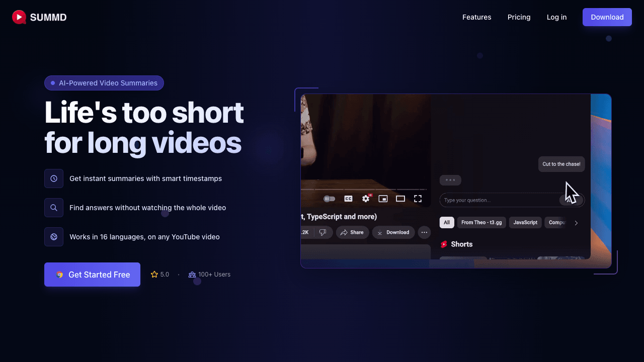Screen dimensions: 644x362
Task: Click the magnifier icon beside Find answers
Action: coord(54,208)
